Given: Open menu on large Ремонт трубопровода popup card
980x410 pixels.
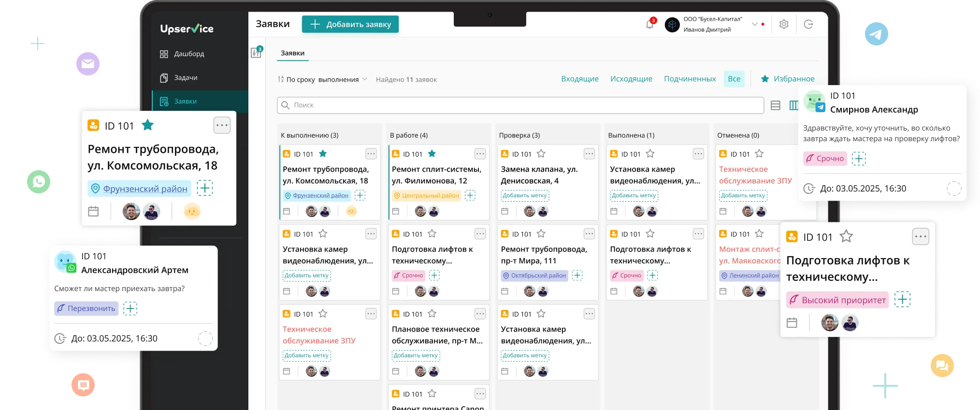Looking at the screenshot, I should click(222, 125).
